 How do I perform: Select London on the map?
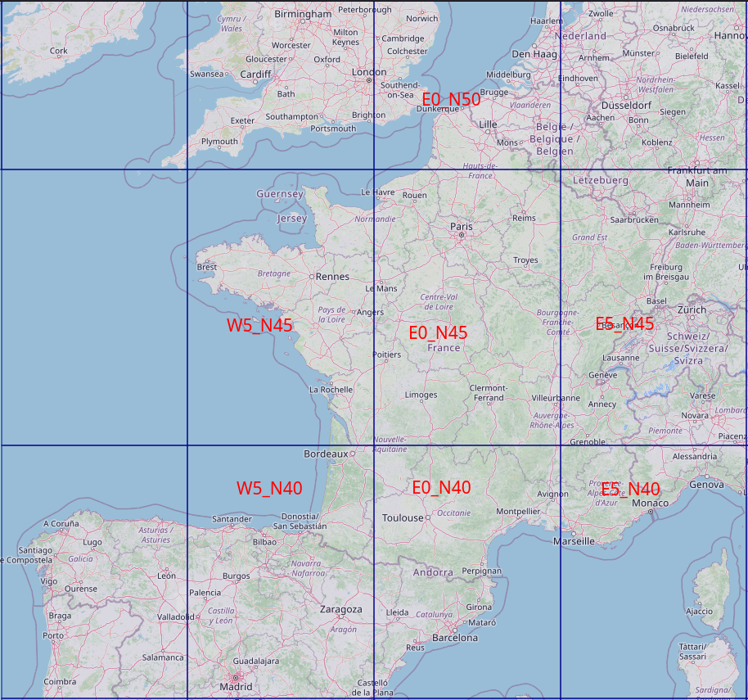[368, 72]
